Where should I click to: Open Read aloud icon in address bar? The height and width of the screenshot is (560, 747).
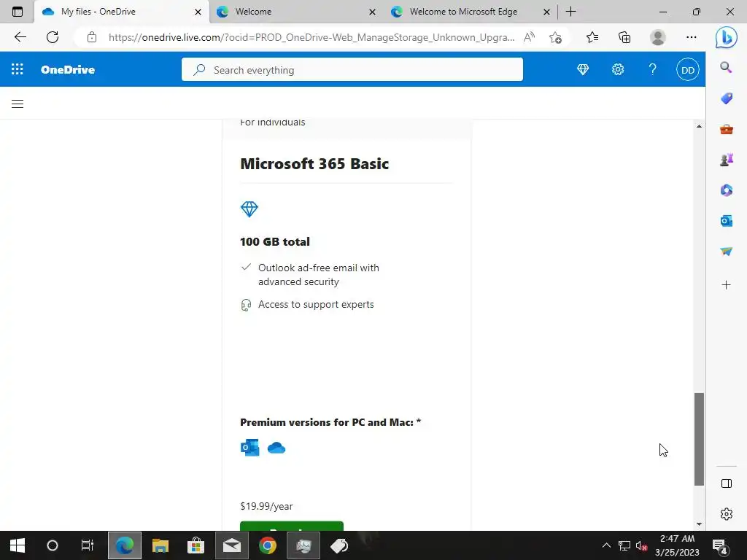point(529,37)
